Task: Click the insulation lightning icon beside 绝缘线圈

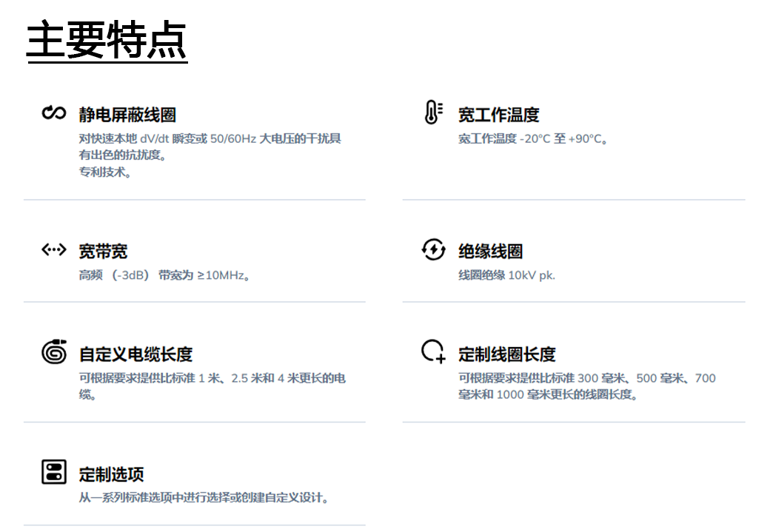Action: 433,249
